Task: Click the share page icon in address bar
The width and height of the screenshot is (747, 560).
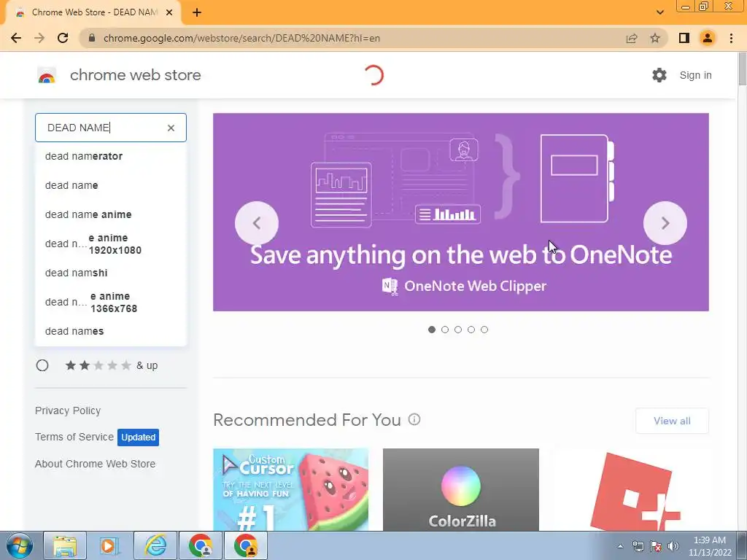Action: click(x=632, y=38)
